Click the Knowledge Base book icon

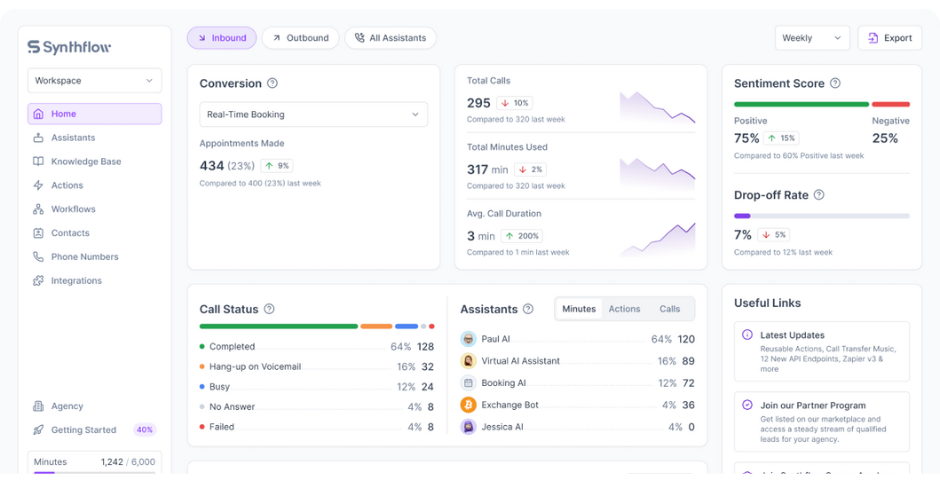click(x=38, y=161)
